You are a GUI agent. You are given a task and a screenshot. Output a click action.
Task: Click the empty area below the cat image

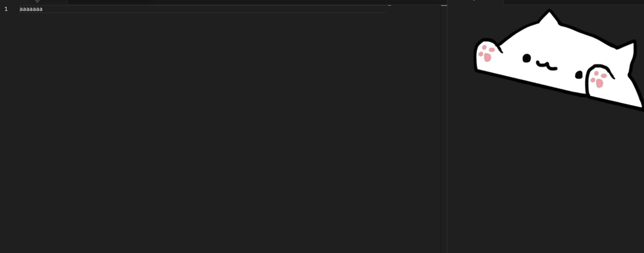pos(545,180)
